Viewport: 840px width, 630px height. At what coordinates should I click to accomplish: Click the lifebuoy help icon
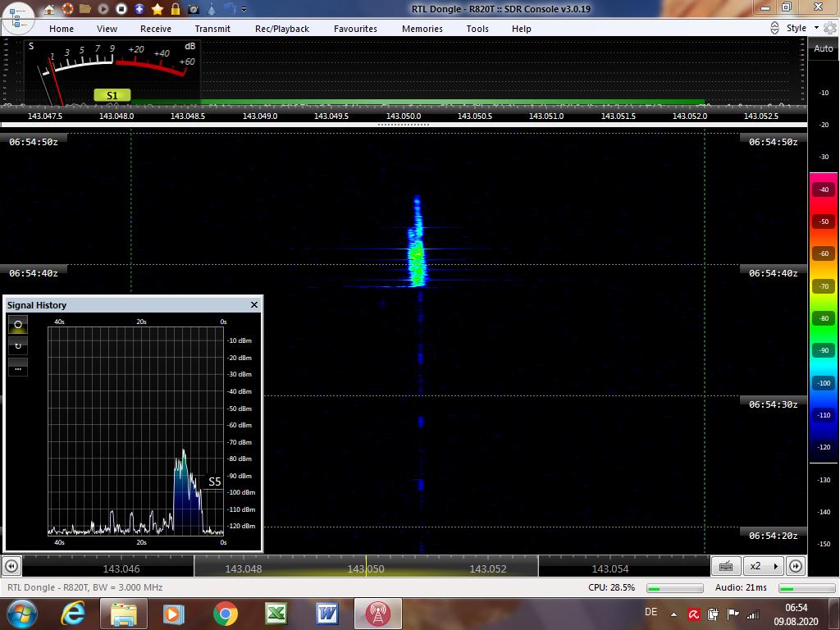(x=67, y=9)
